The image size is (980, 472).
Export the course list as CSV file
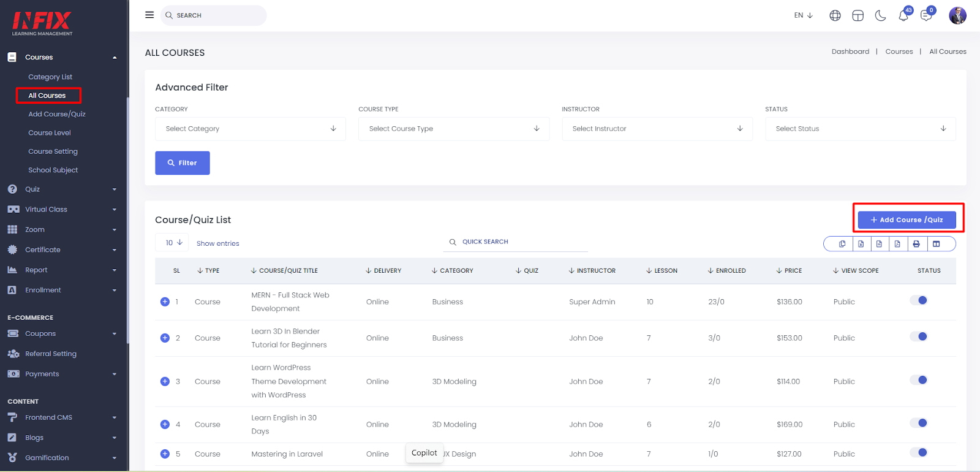coord(879,244)
